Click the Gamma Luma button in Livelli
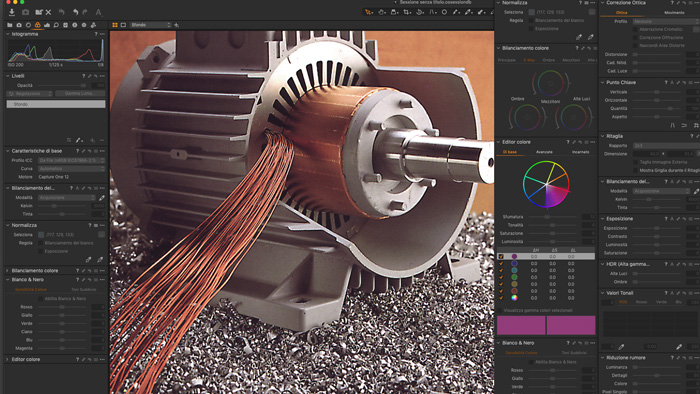700x394 pixels. coord(80,94)
